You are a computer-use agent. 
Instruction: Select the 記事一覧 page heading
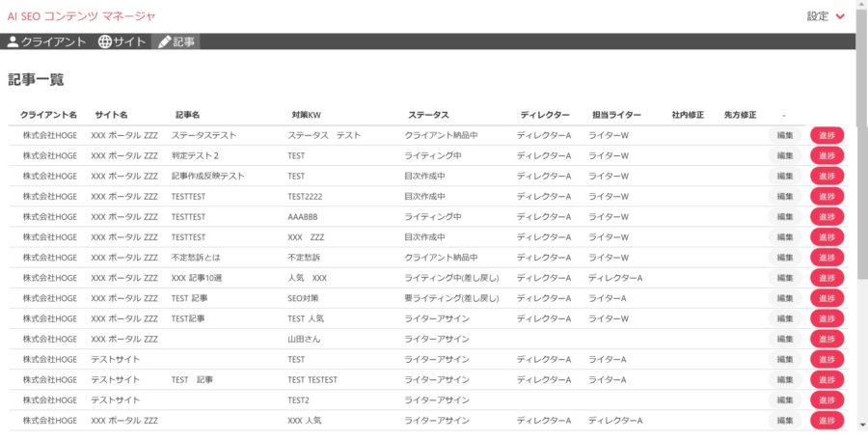(x=36, y=79)
